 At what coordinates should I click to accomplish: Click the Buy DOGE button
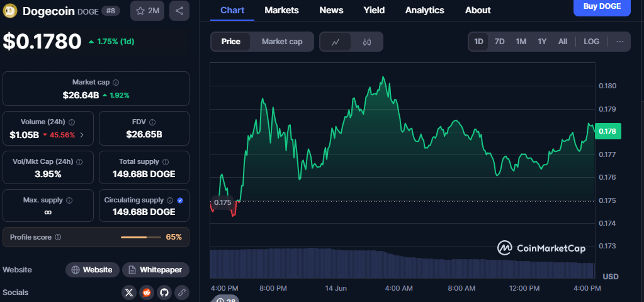(602, 7)
